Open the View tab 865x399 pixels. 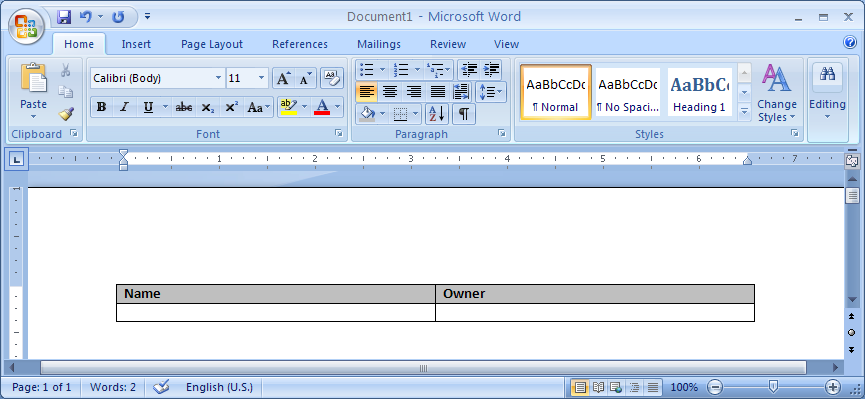506,44
